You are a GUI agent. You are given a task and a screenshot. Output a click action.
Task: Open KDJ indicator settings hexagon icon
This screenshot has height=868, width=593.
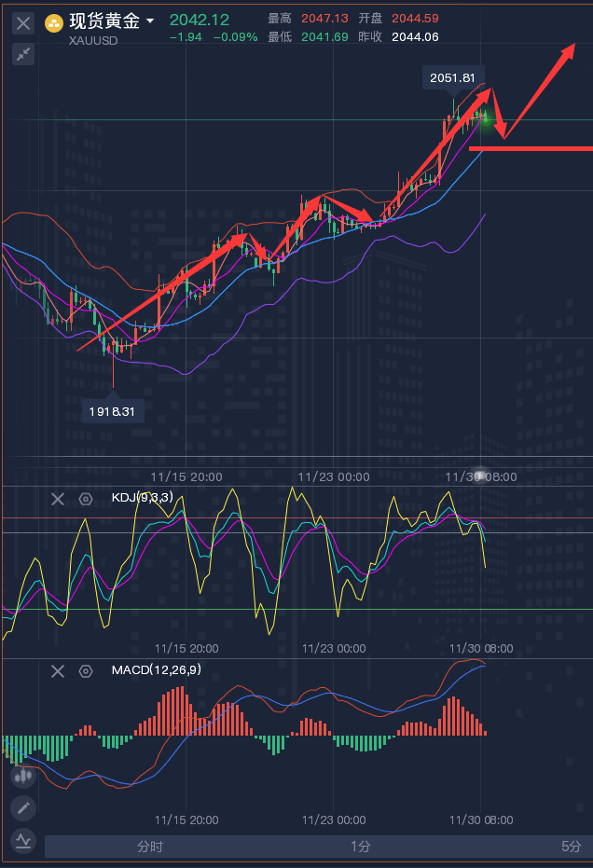coord(86,499)
